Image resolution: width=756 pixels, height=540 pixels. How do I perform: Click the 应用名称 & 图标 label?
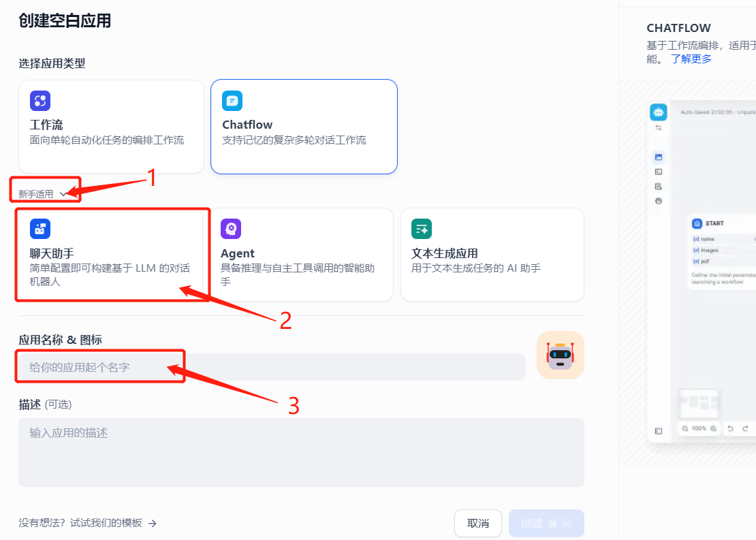click(60, 340)
